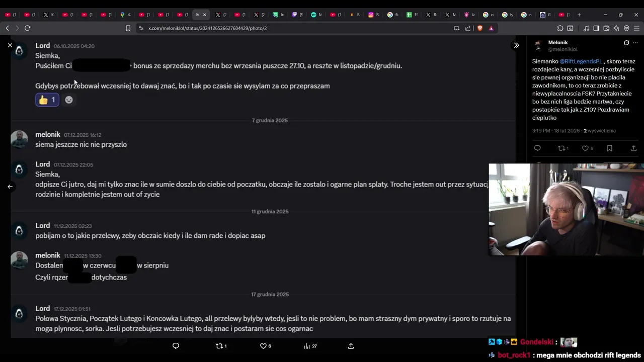This screenshot has height=362, width=644.
Task: Click the webcam overlay of streamer
Action: (x=566, y=209)
